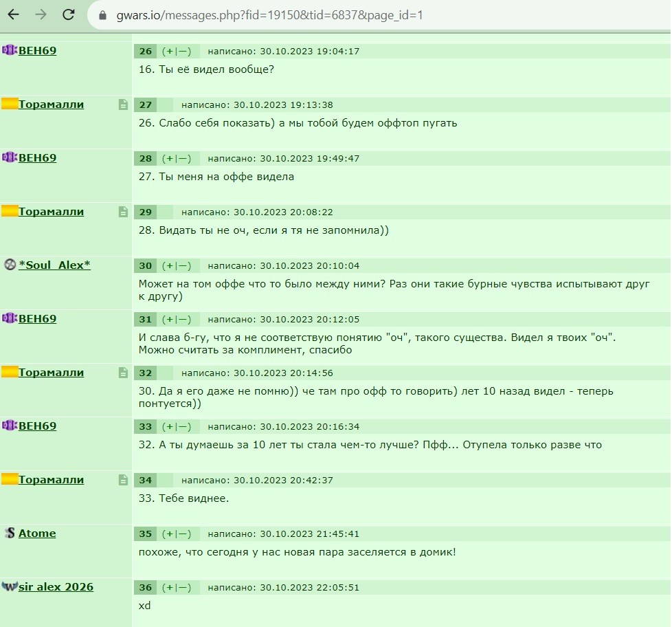The width and height of the screenshot is (672, 627).
Task: Upvote post 30 with plus sign
Action: [x=170, y=265]
